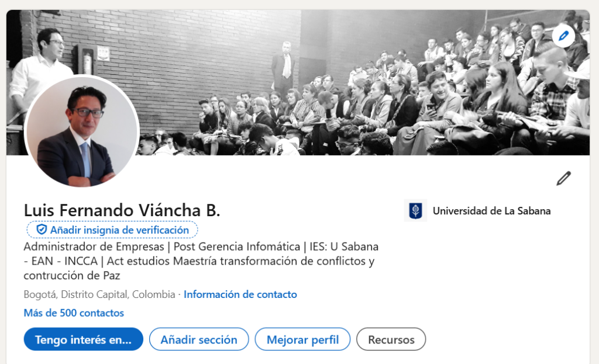Click the Universidad de La Sabana text

click(491, 211)
